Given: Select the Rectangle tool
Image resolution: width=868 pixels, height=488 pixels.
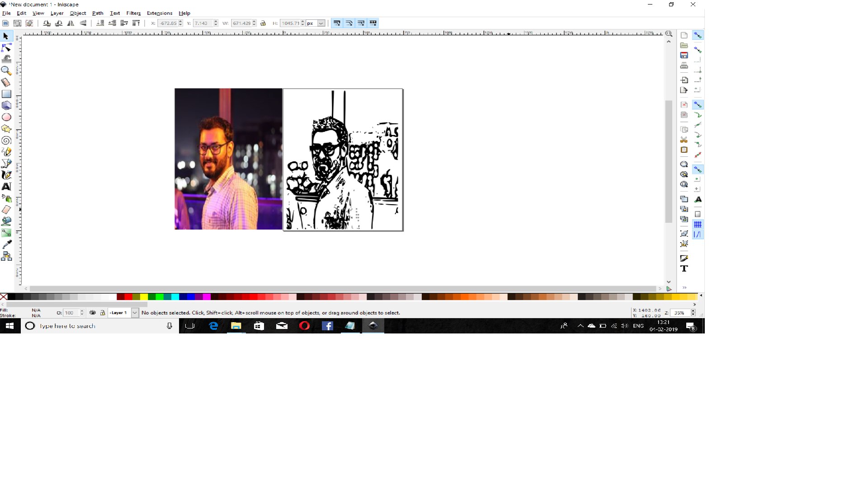Looking at the screenshot, I should pos(6,94).
